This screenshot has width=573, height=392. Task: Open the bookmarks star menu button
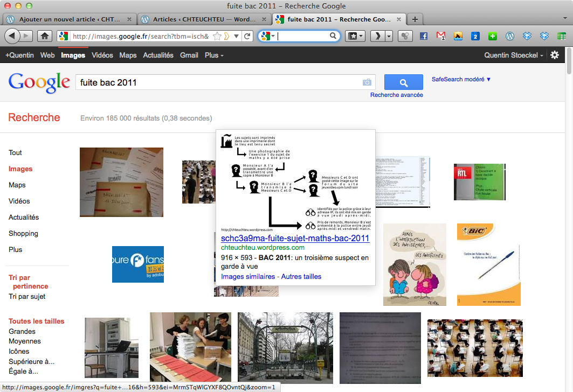pyautogui.click(x=355, y=36)
